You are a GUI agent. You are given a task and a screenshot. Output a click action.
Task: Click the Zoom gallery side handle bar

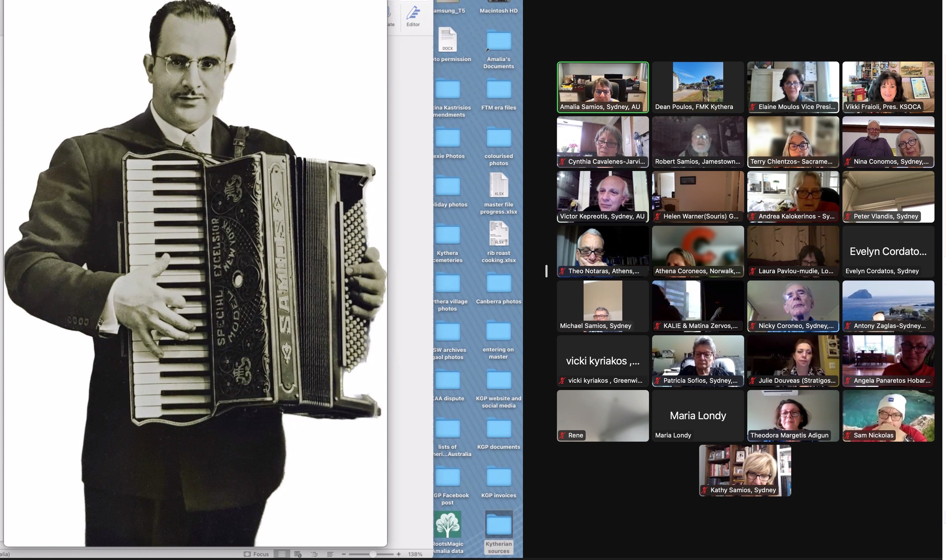(x=546, y=271)
